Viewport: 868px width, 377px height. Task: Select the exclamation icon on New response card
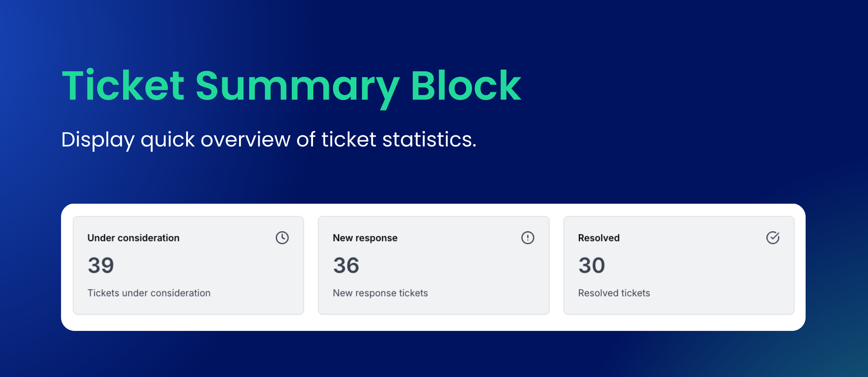click(528, 237)
